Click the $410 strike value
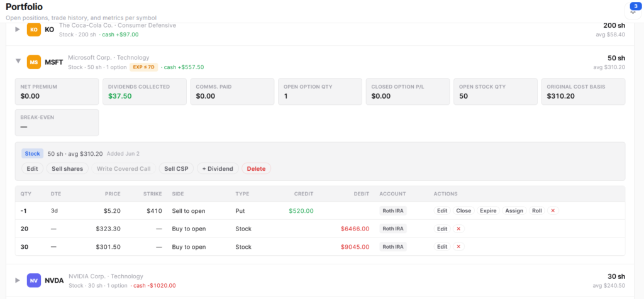 click(x=154, y=211)
